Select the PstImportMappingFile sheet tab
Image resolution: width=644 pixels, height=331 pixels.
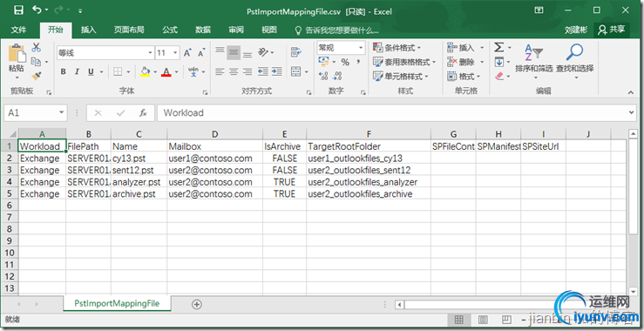click(x=117, y=303)
